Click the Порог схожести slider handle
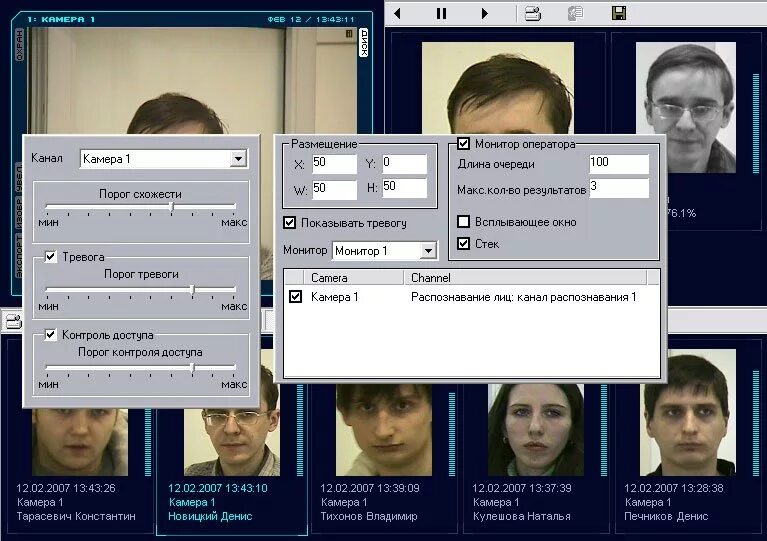Image resolution: width=767 pixels, height=541 pixels. coord(172,207)
